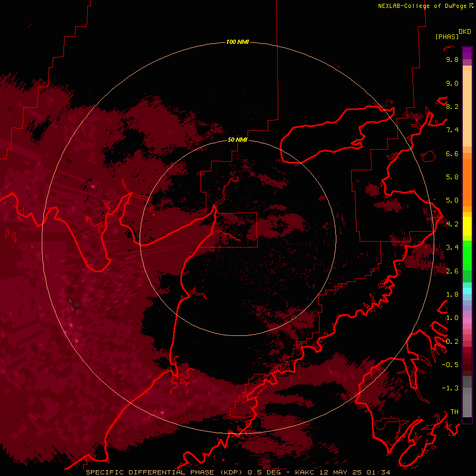Viewport: 476px width, 476px height.
Task: Select the 0.2 value on the scale
Action: [452, 342]
